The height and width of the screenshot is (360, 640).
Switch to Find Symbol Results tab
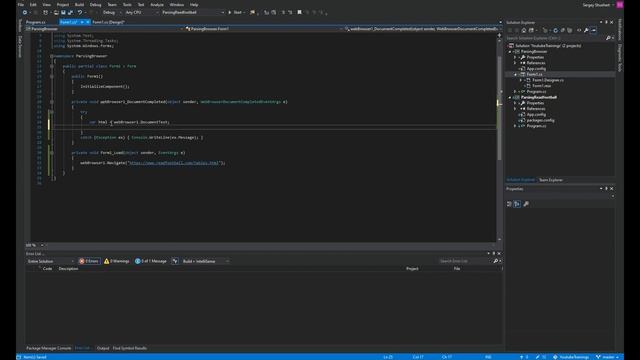(x=129, y=348)
